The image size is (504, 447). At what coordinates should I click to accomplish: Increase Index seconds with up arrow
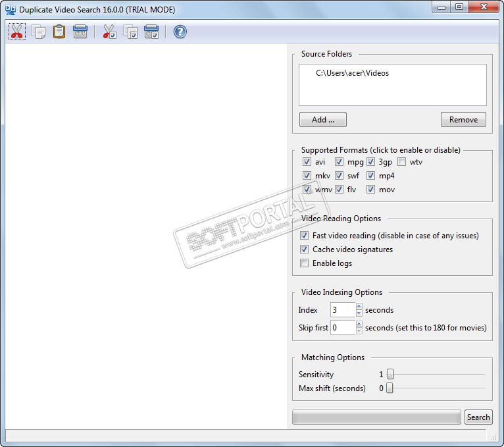(x=359, y=307)
